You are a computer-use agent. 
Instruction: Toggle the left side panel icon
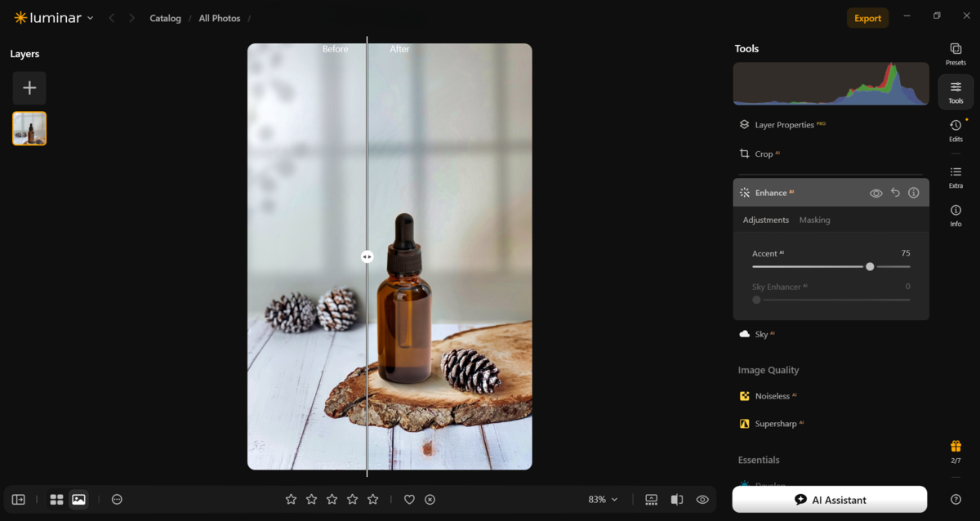pyautogui.click(x=18, y=500)
